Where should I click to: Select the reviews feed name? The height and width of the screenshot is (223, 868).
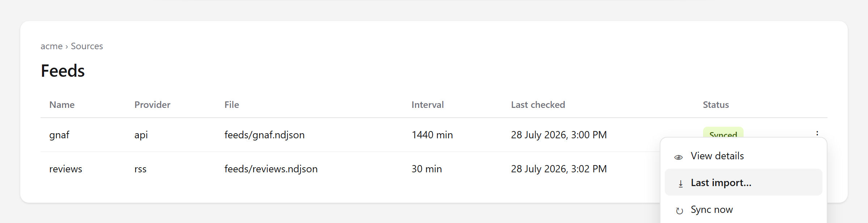click(x=65, y=169)
